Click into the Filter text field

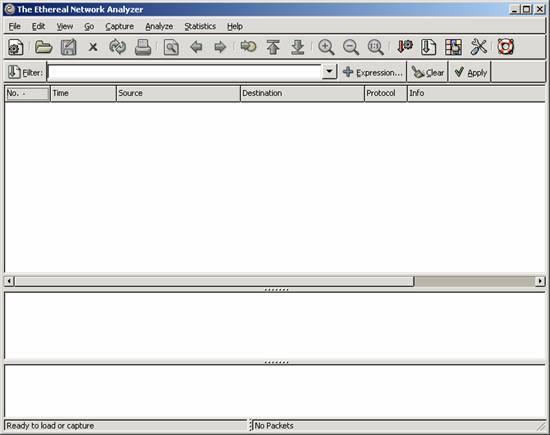[x=185, y=72]
